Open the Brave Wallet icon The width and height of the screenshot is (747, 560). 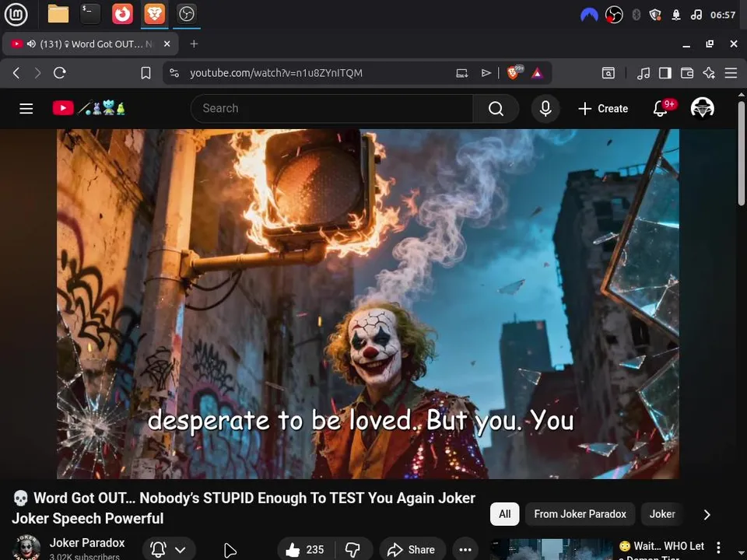[687, 73]
